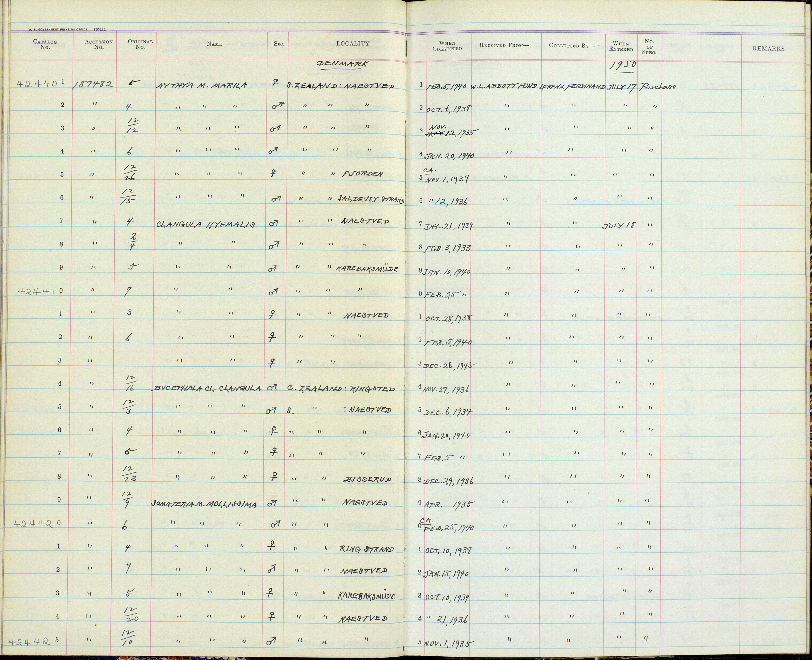
Task: Click the "REMARKS" column header
Action: point(768,48)
